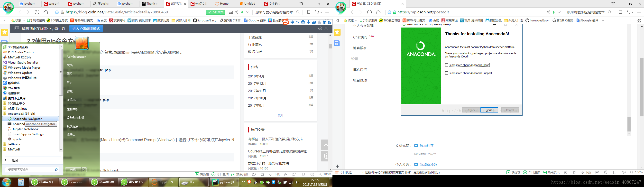Image resolution: width=644 pixels, height=187 pixels.
Task: Open 收藏 bookmarks dropdown in left browser
Action: pos(18,20)
